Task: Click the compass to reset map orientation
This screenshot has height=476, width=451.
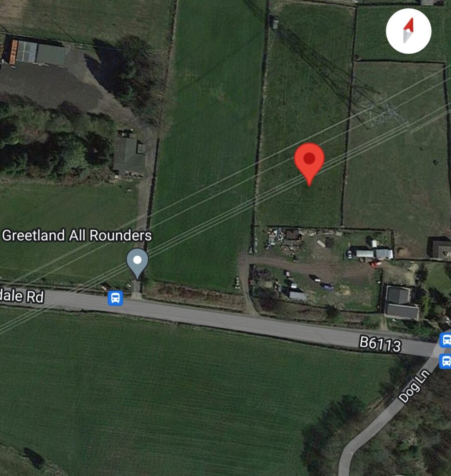Action: click(409, 31)
